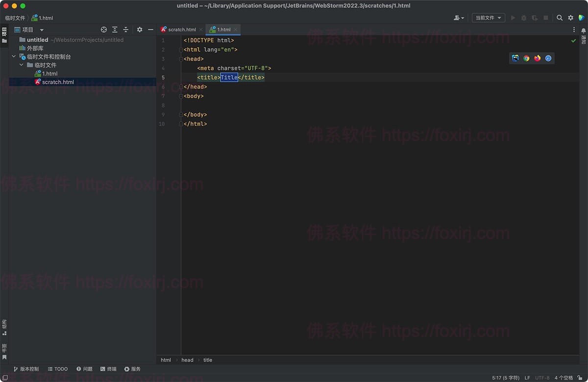Click the 终端 button to open terminal

108,369
